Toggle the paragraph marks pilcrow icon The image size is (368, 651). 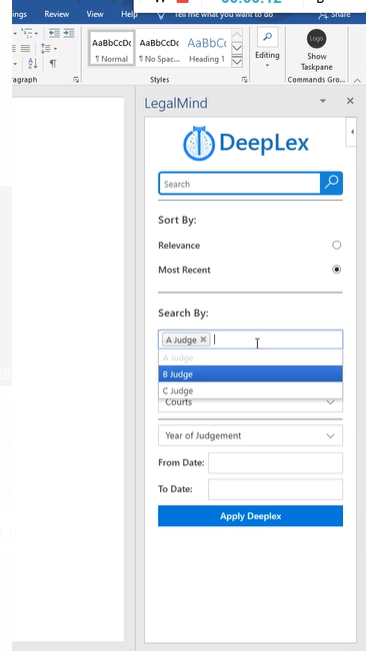53,64
